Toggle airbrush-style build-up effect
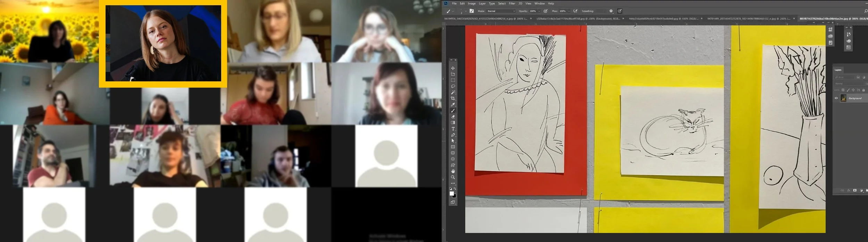This screenshot has width=868, height=242. click(x=575, y=11)
